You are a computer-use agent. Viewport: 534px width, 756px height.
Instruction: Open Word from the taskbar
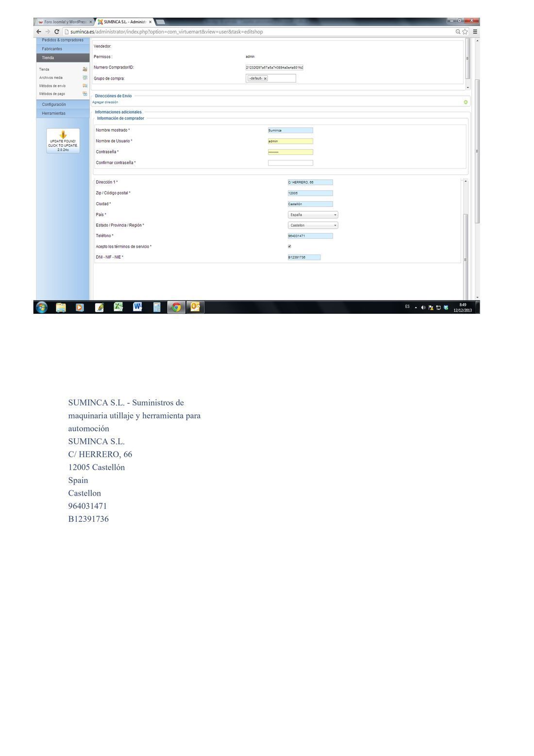click(137, 307)
